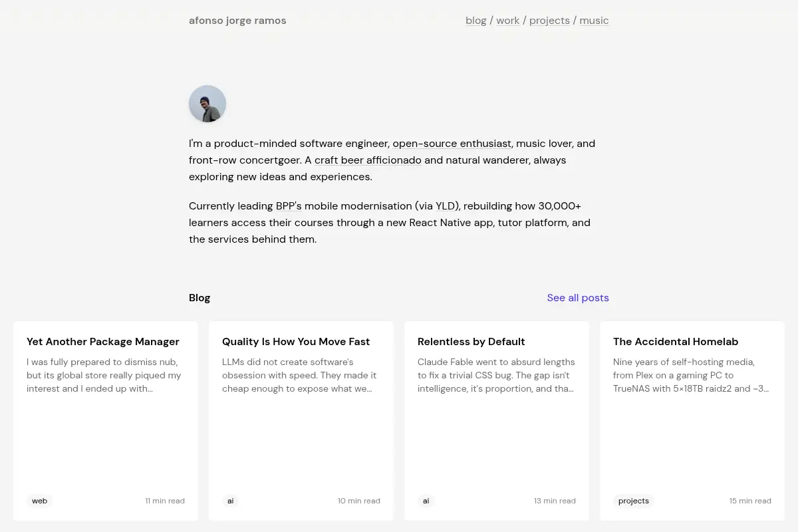Open the blog navigation link
This screenshot has height=532, width=798.
click(476, 21)
